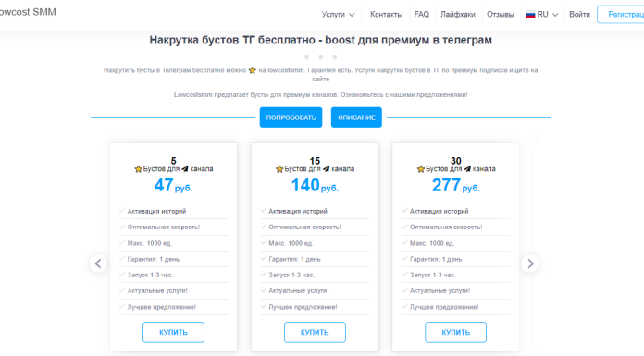Select the first carousel dot indicator
The width and height of the screenshot is (644, 356).
point(306,57)
